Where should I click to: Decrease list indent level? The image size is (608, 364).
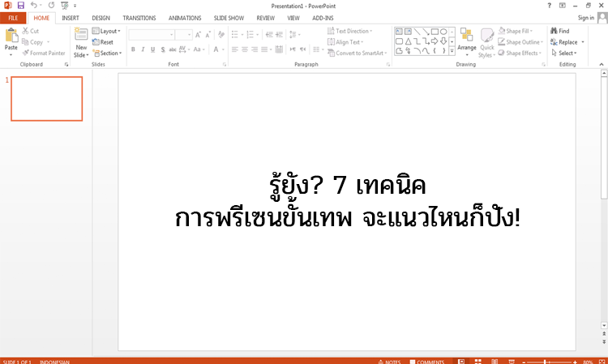pyautogui.click(x=269, y=35)
